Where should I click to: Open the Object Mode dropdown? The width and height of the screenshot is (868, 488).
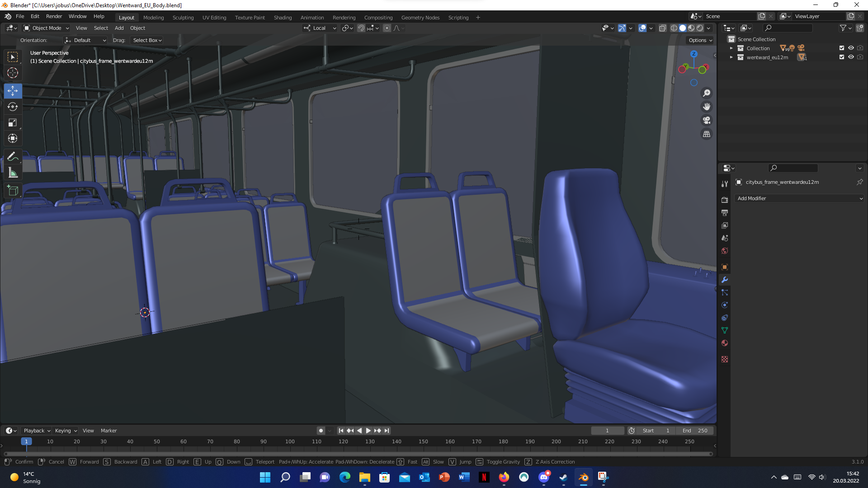click(x=46, y=28)
